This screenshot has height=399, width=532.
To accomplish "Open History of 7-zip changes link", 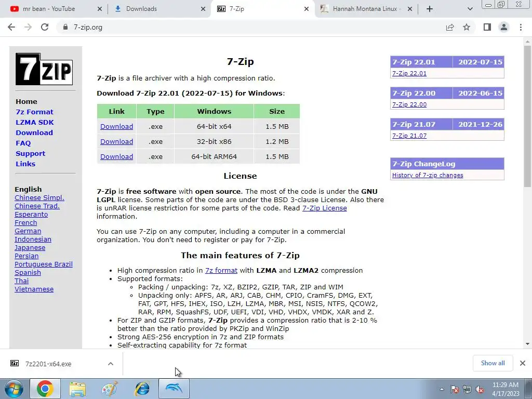I will click(428, 175).
